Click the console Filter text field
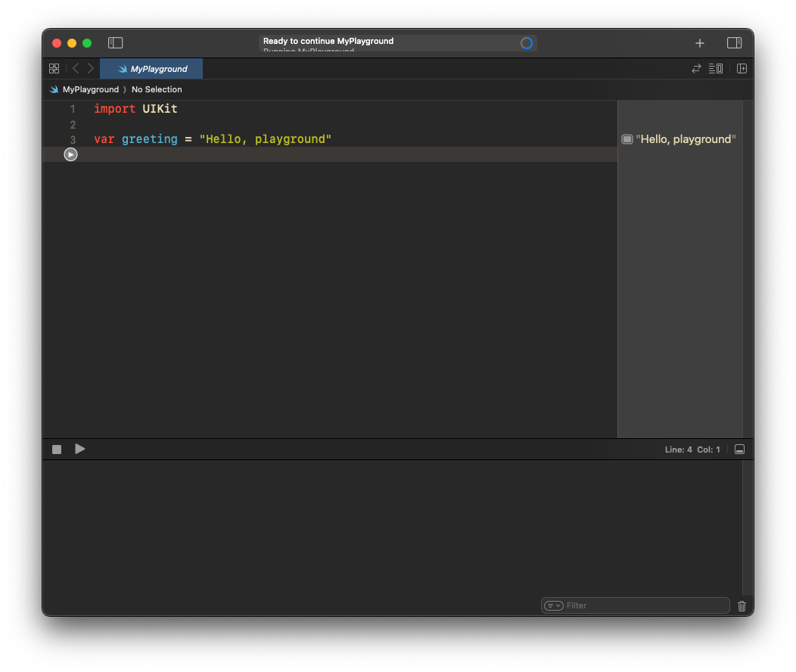This screenshot has height=672, width=796. tap(643, 605)
